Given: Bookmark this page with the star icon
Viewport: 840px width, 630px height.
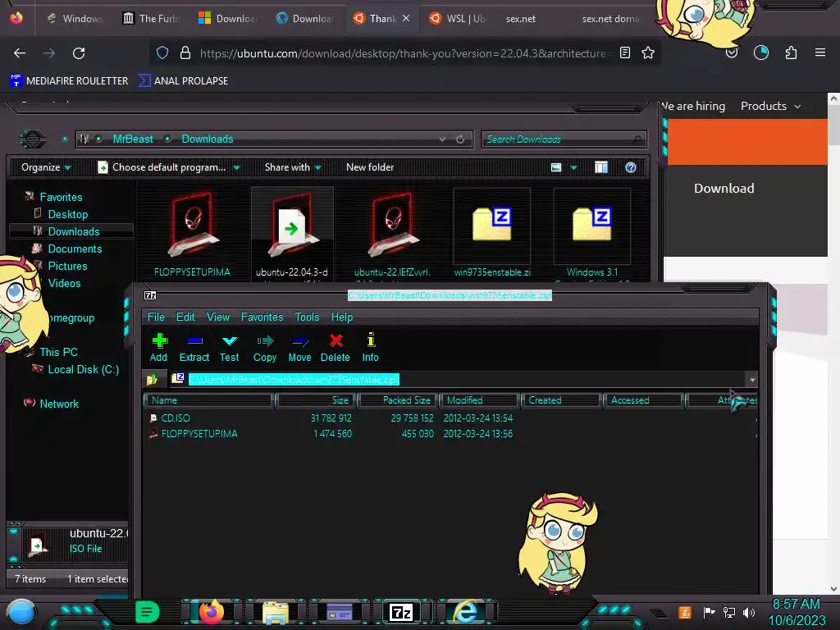Looking at the screenshot, I should point(648,53).
